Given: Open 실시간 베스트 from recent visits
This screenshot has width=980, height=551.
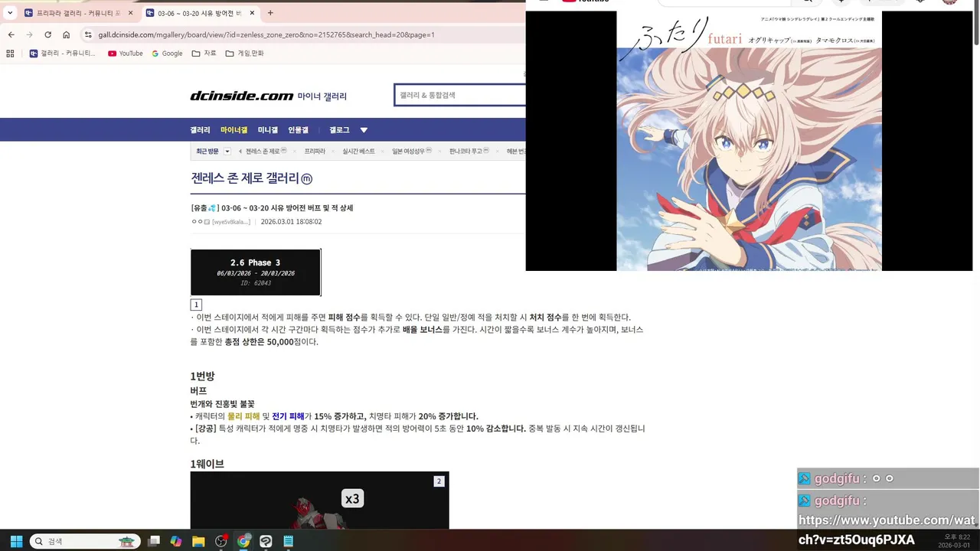Looking at the screenshot, I should (358, 152).
